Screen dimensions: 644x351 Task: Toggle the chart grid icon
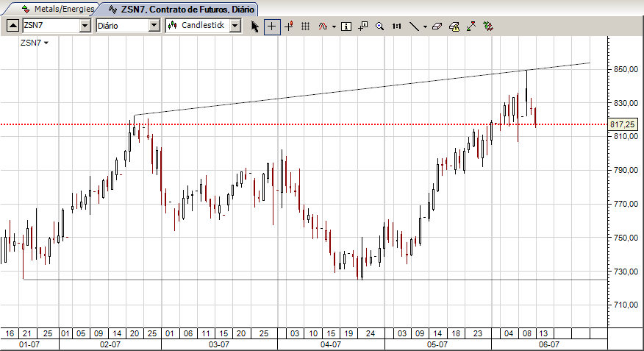pyautogui.click(x=305, y=26)
